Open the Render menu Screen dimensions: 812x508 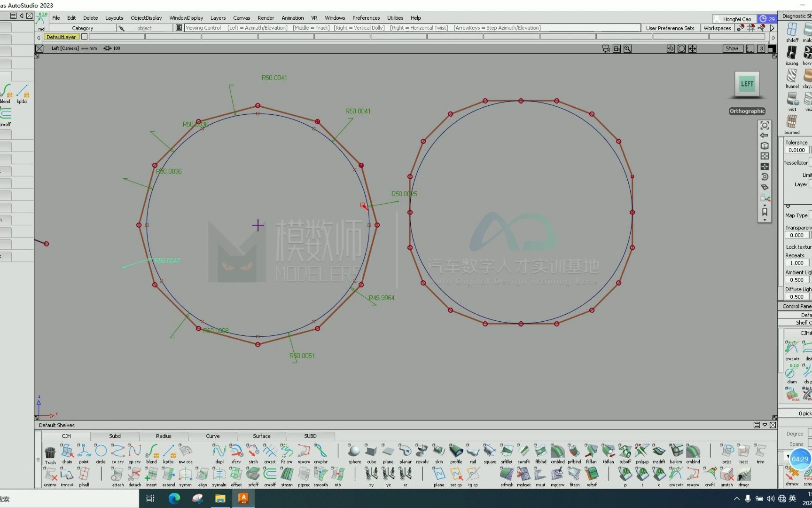pyautogui.click(x=266, y=18)
